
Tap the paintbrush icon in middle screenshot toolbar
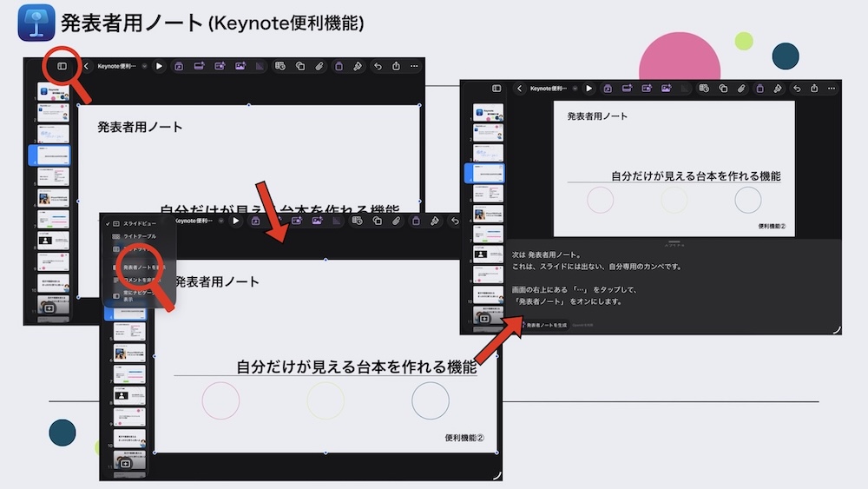click(435, 221)
